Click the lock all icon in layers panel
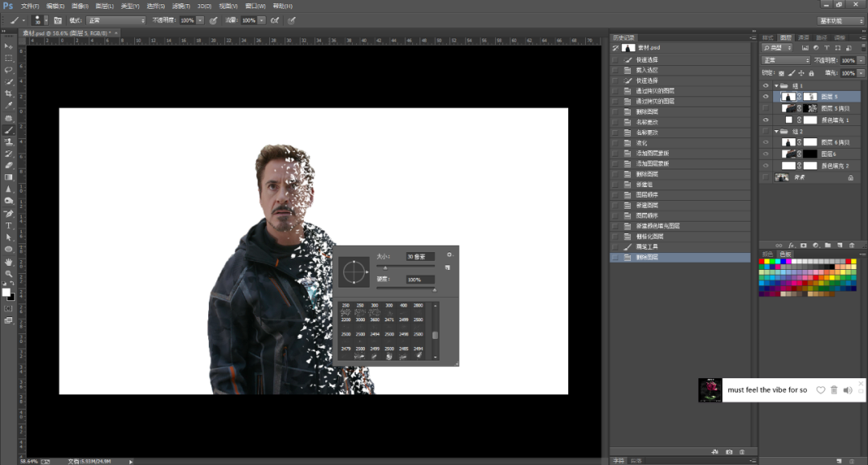 pos(812,73)
